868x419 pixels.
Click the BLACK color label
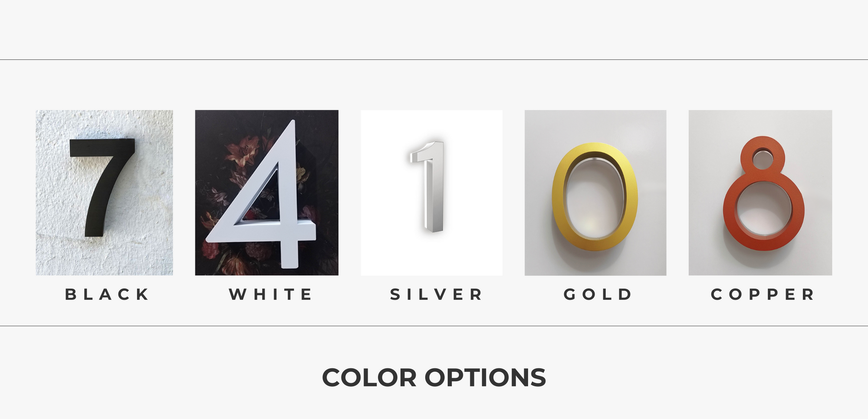click(x=107, y=294)
